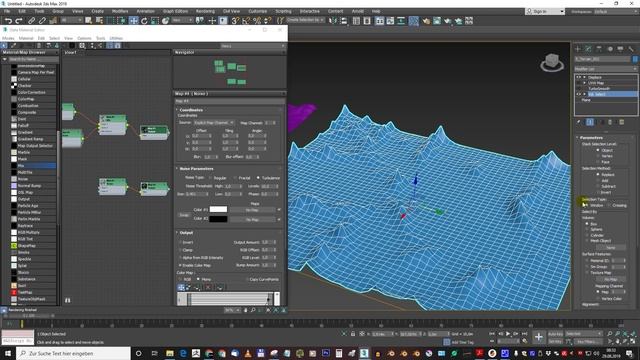640x360 pixels.
Task: Choose the Add selection method radio
Action: (598, 180)
